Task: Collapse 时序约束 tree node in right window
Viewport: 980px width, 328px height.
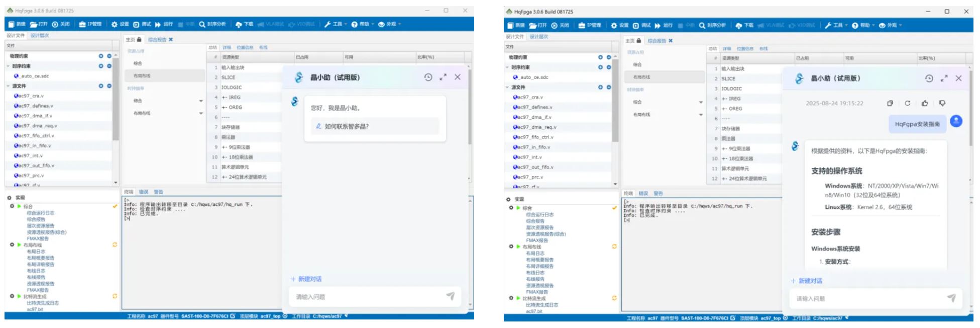Action: click(x=507, y=67)
